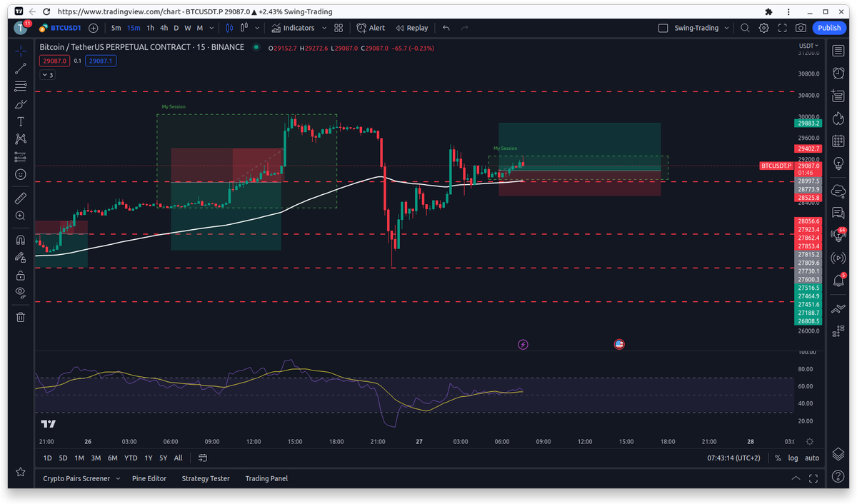Screen dimensions: 857x504
Task: Open the chart patterns tool
Action: (x=20, y=139)
